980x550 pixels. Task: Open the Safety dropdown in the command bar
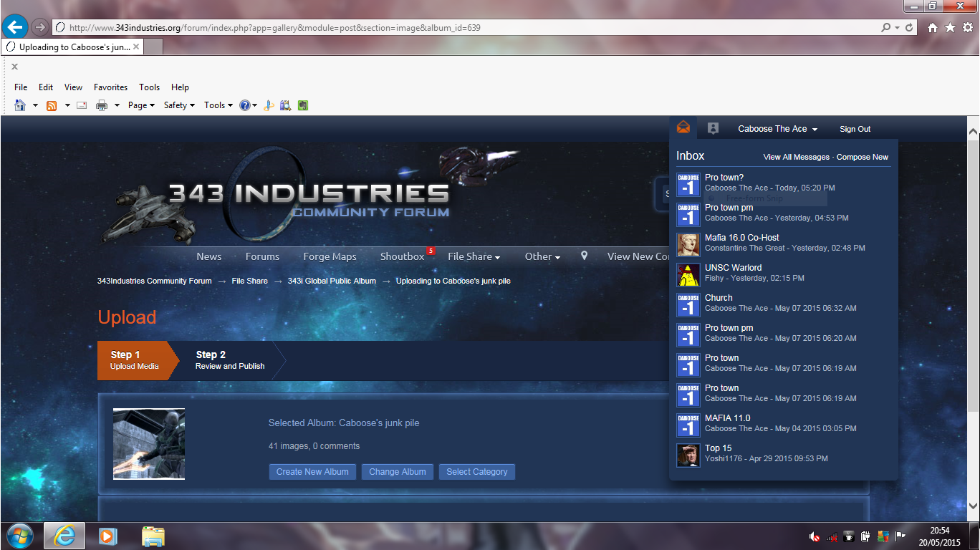coord(179,105)
